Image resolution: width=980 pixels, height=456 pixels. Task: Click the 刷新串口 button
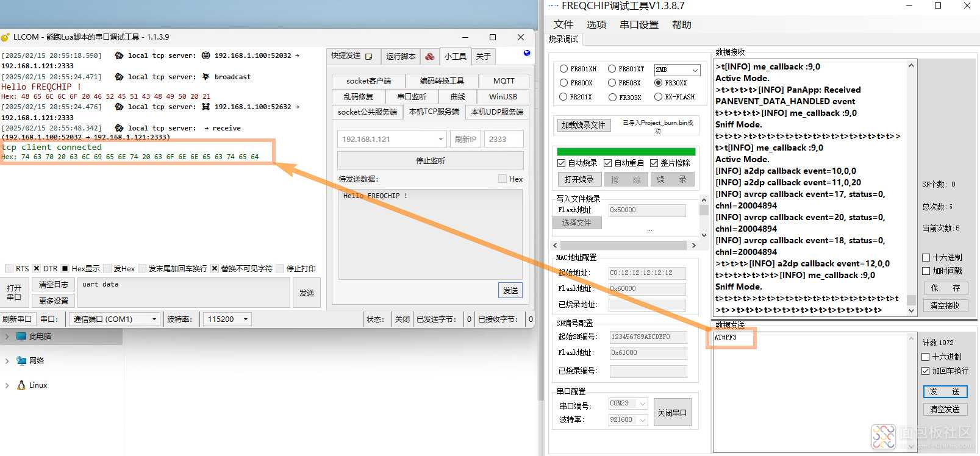pos(17,319)
